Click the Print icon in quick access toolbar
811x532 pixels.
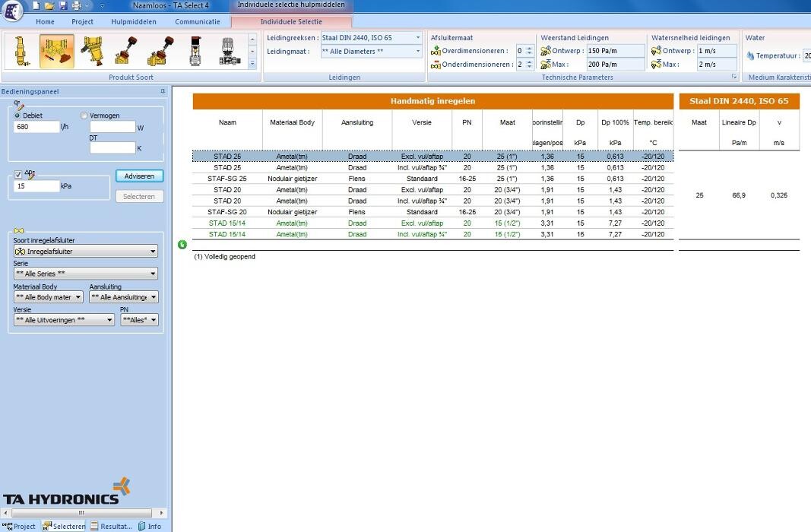[76, 5]
